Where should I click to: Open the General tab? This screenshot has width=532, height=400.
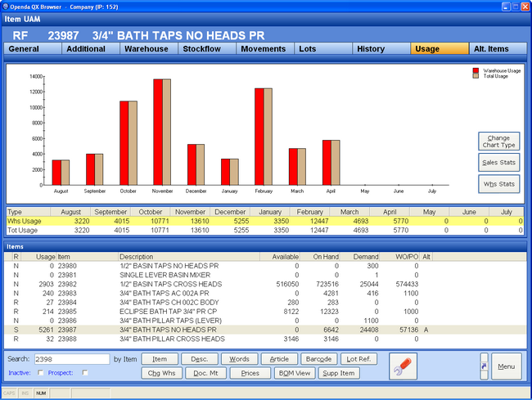pyautogui.click(x=33, y=49)
